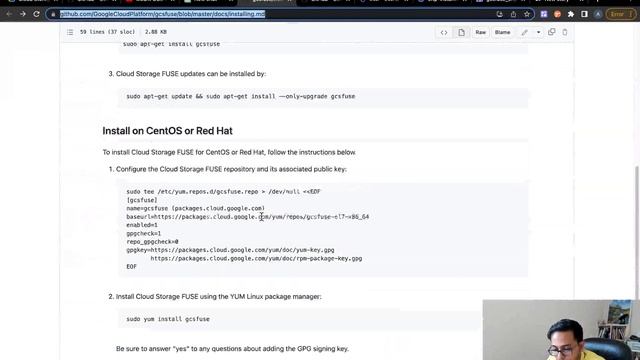Click the baseurl line in the code block
The width and height of the screenshot is (640, 360).
[247, 217]
